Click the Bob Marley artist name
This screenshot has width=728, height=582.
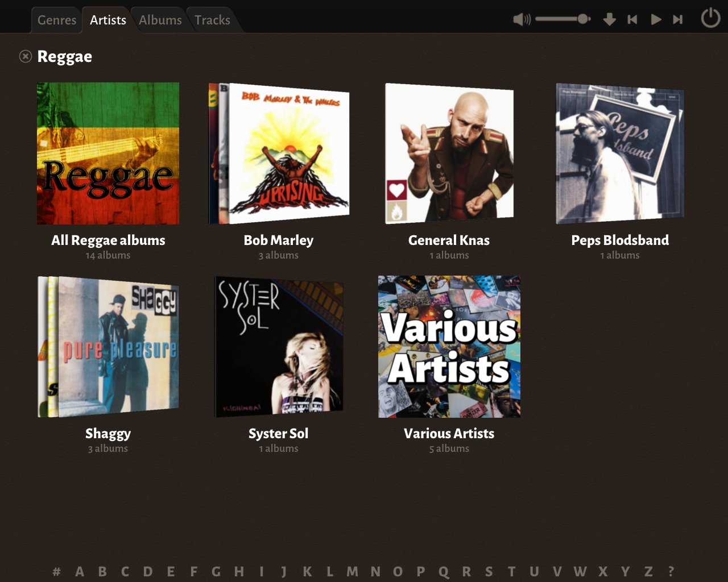[279, 240]
